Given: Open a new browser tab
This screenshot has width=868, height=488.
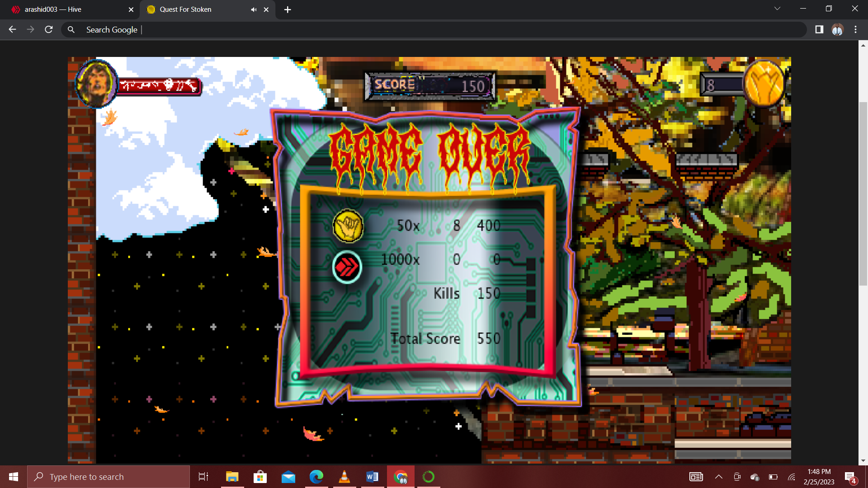Looking at the screenshot, I should 288,9.
